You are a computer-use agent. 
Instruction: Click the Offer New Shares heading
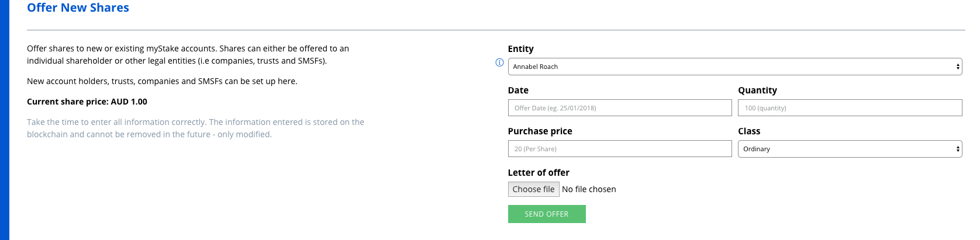click(78, 8)
